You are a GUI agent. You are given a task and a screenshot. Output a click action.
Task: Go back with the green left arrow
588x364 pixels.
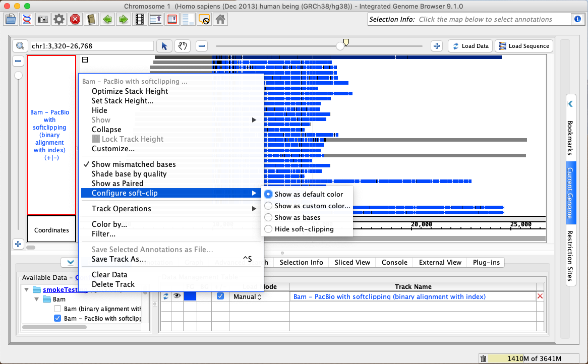coord(107,19)
